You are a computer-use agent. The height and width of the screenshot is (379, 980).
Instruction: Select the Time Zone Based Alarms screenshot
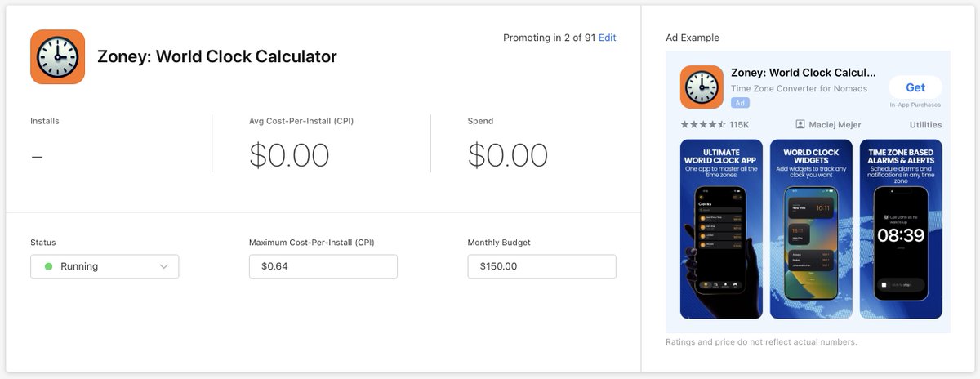pos(901,230)
